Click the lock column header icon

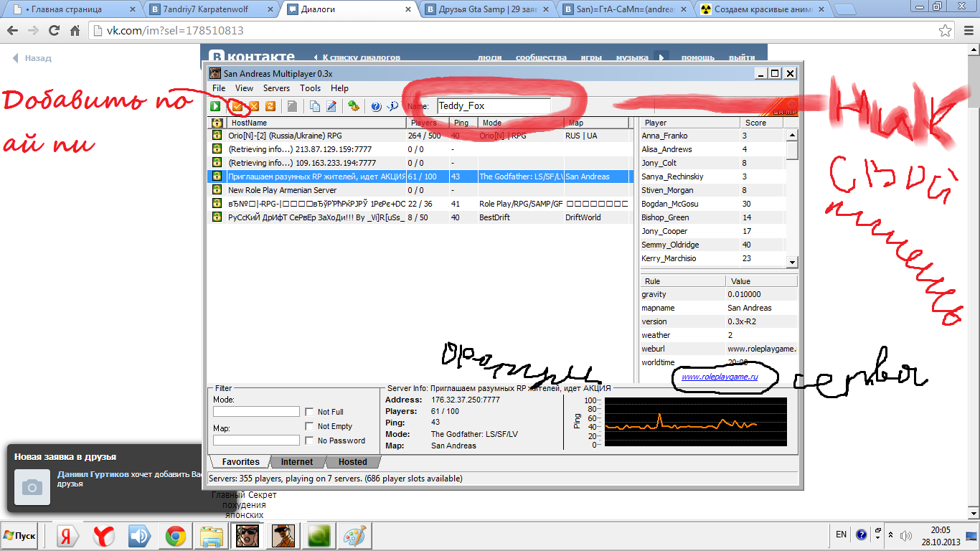(216, 123)
